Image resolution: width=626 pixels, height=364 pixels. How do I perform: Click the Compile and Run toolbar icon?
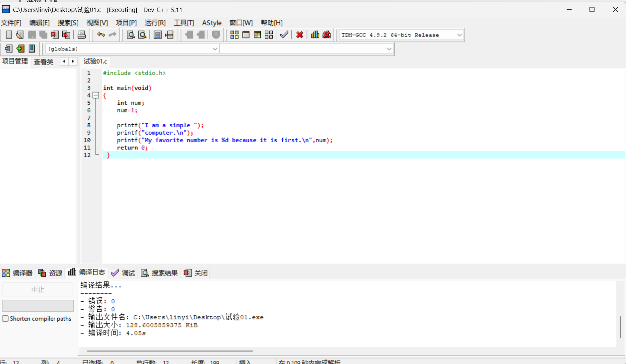257,35
